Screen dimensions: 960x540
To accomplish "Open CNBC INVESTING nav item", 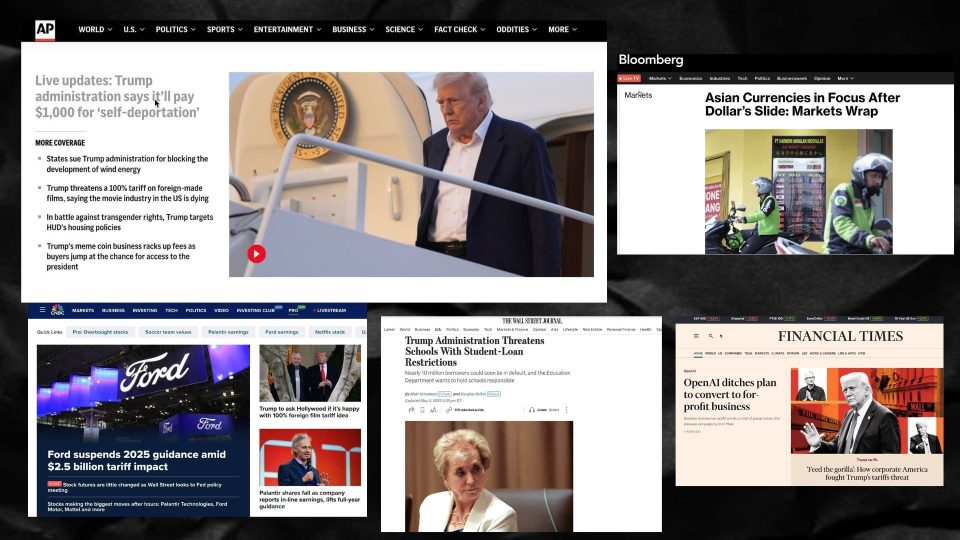I will tap(144, 310).
